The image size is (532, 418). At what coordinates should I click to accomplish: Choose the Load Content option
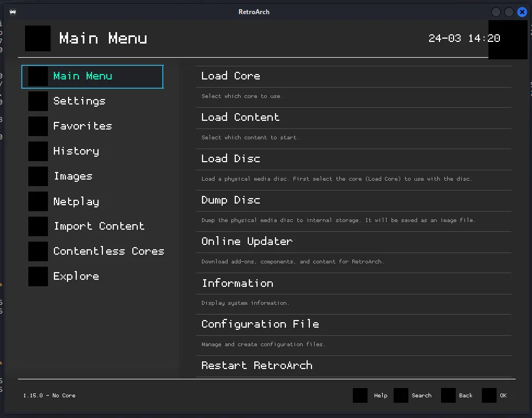tap(240, 118)
